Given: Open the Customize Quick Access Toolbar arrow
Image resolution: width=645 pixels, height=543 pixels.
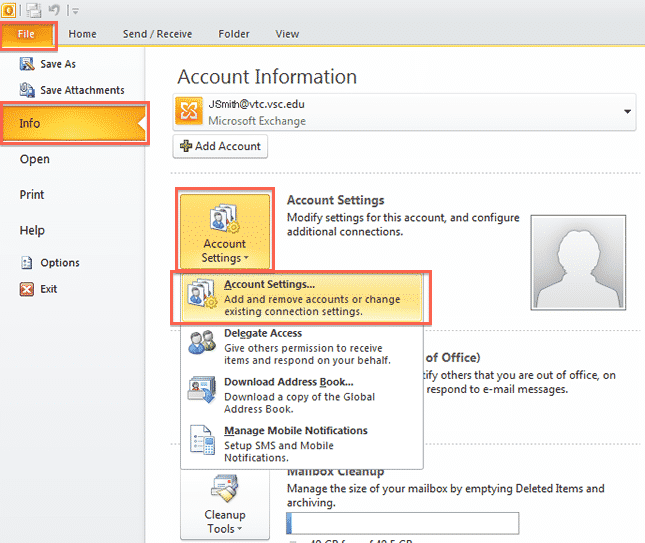Looking at the screenshot, I should point(75,11).
